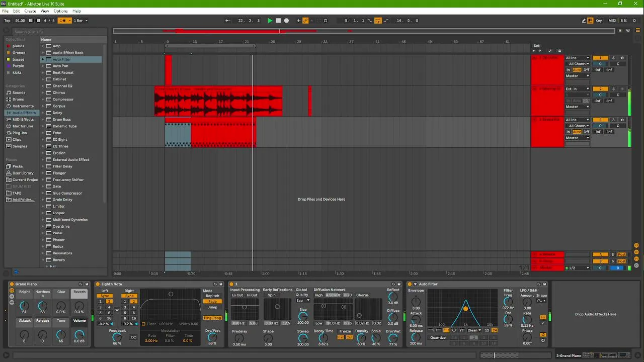
Task: Open Auto Filter LFO Shape dropdown
Action: pyautogui.click(x=541, y=301)
